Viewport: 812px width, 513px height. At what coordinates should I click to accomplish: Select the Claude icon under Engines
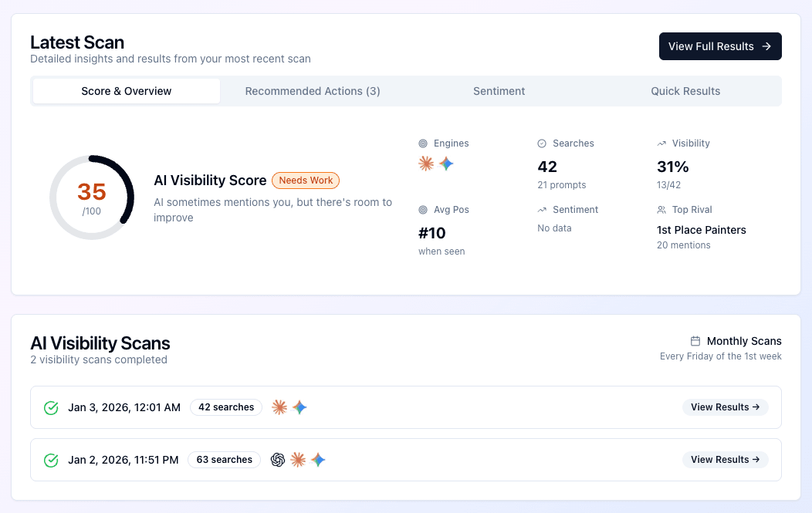[x=425, y=164]
